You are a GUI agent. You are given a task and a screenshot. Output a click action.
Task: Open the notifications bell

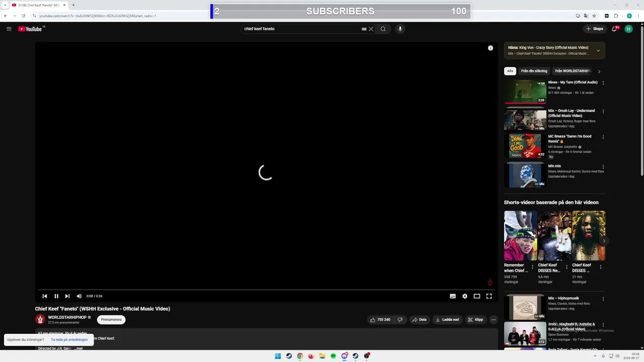(x=614, y=29)
